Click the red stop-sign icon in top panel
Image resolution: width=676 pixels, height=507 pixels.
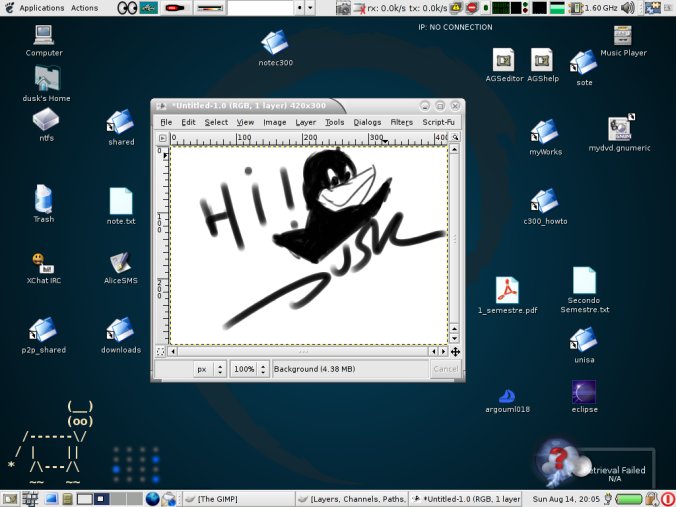pos(472,8)
